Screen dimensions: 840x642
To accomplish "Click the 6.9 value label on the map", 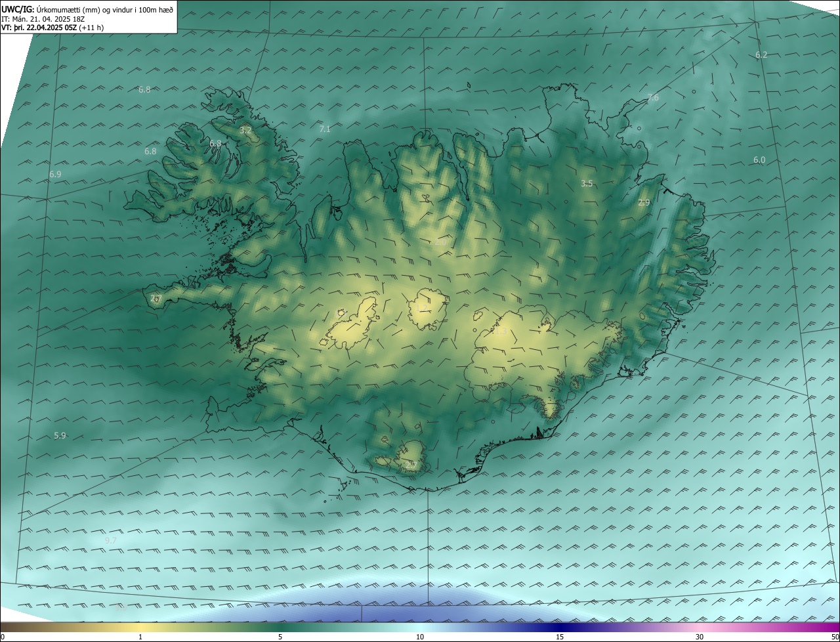I will (55, 175).
